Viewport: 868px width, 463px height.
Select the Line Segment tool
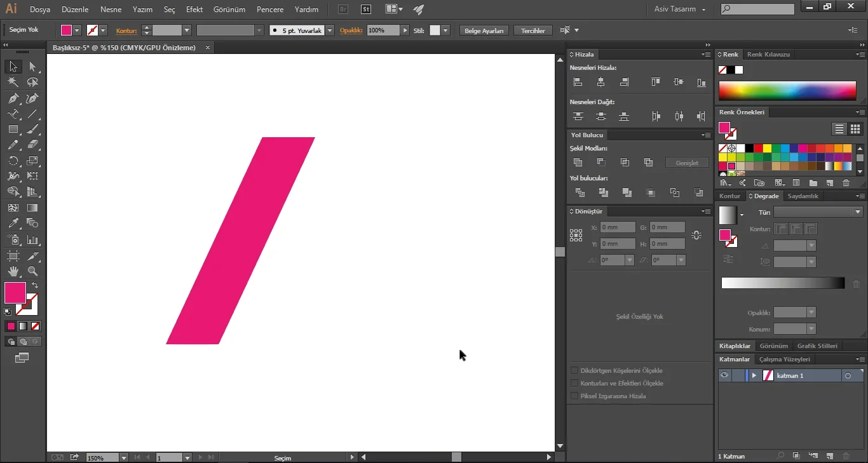coord(32,114)
